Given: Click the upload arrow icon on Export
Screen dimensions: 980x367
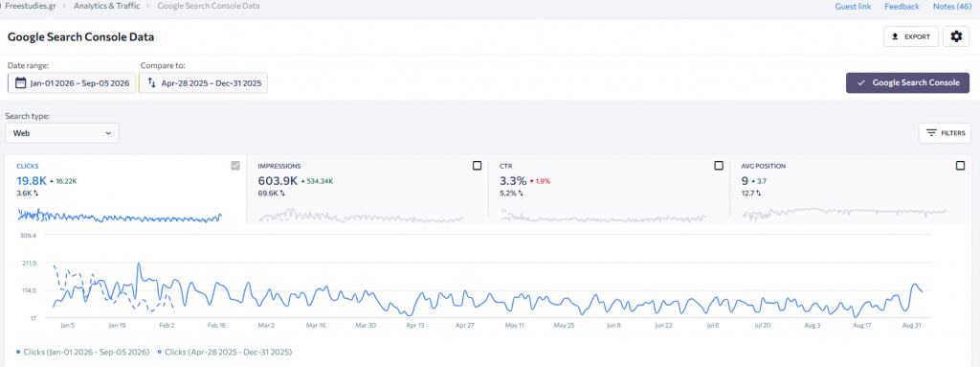Looking at the screenshot, I should [x=895, y=37].
